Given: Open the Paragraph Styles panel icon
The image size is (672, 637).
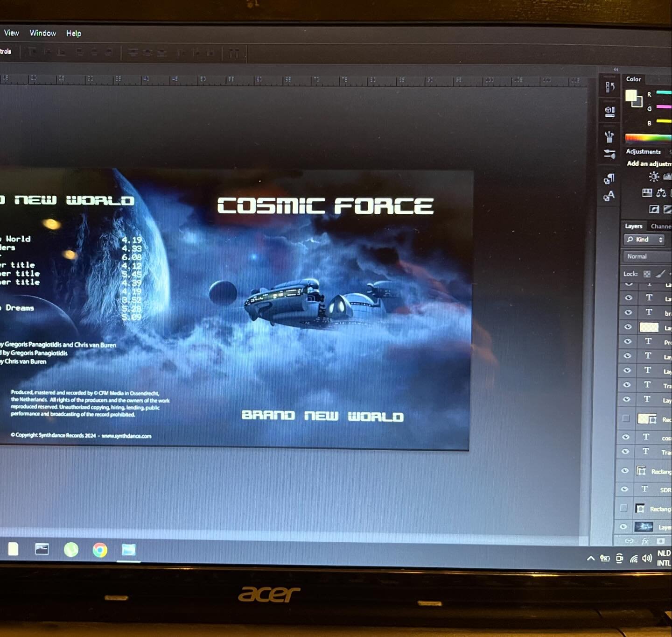Looking at the screenshot, I should click(609, 178).
